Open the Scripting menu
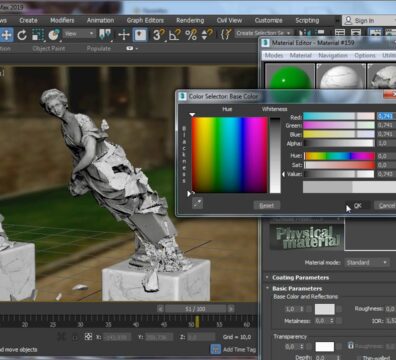Viewport: 396px width, 360px height. [307, 20]
